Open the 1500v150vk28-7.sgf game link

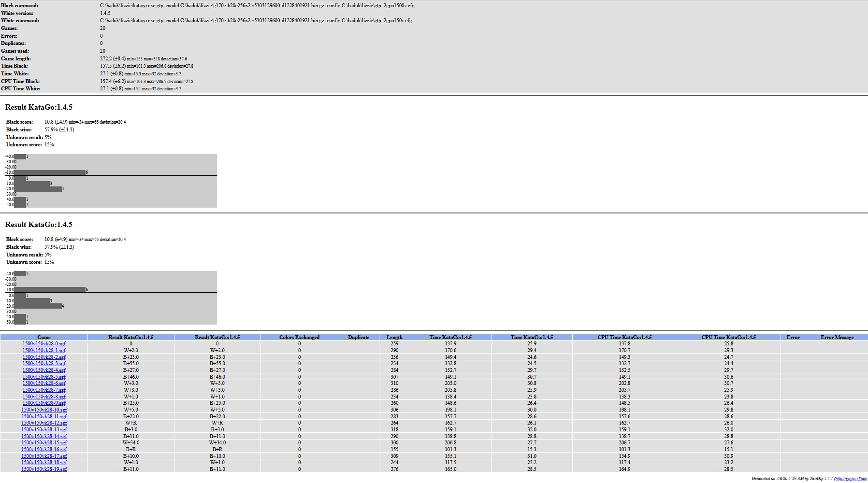44,390
